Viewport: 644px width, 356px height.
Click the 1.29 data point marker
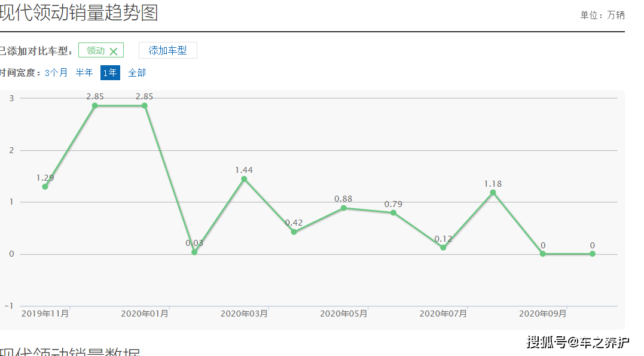[45, 187]
